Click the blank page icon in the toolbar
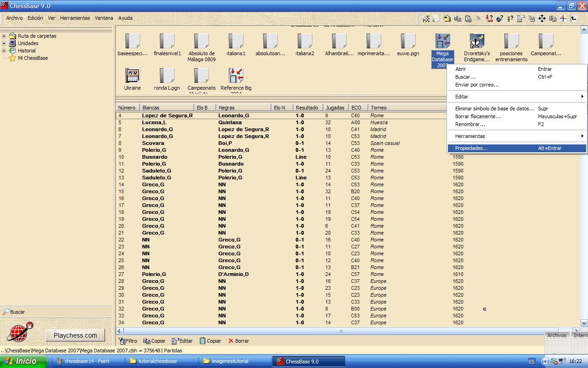The width and height of the screenshot is (588, 368). click(x=436, y=18)
